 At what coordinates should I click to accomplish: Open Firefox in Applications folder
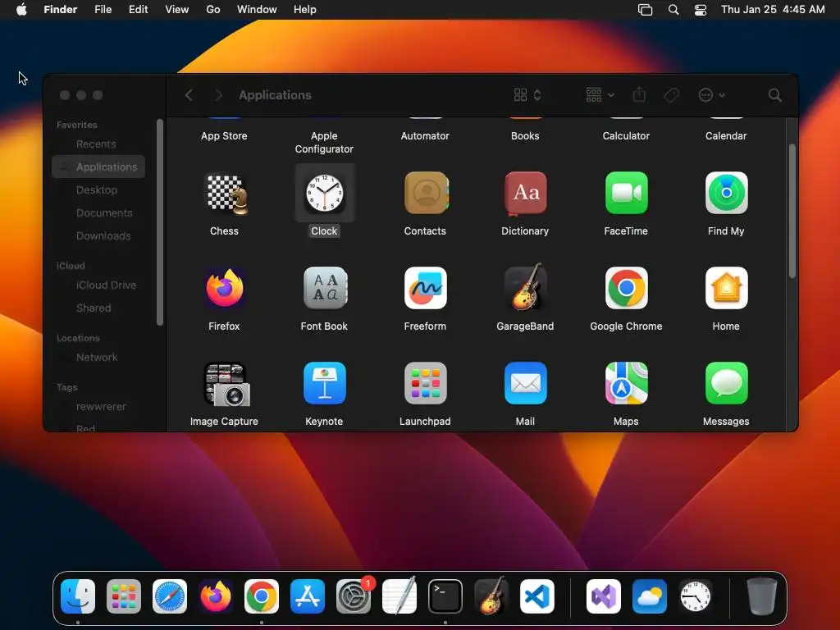(226, 288)
